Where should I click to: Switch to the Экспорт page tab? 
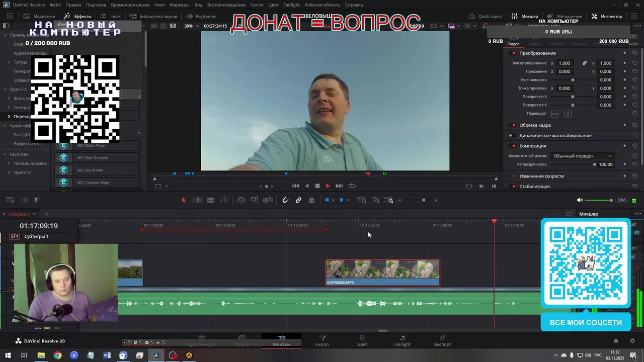tap(443, 340)
